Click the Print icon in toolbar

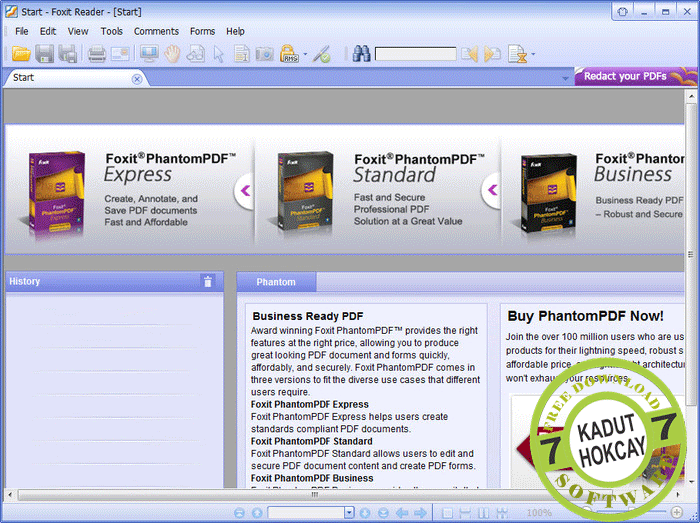click(96, 54)
